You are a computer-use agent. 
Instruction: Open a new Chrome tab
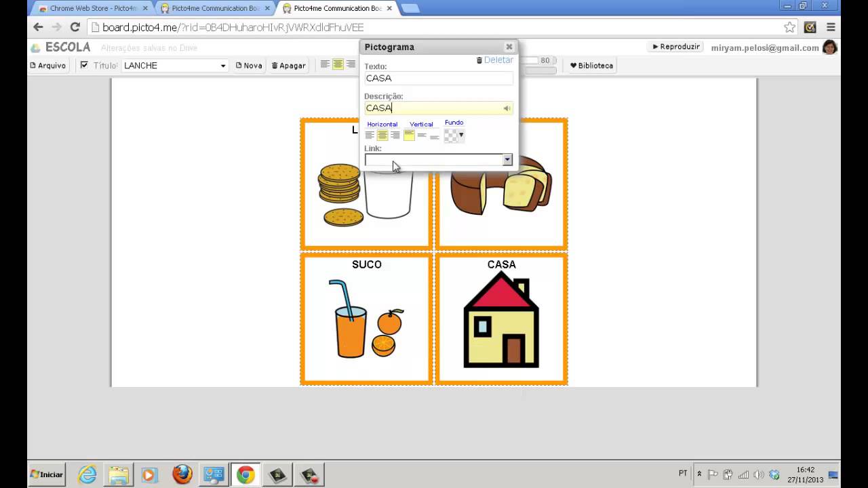[410, 8]
